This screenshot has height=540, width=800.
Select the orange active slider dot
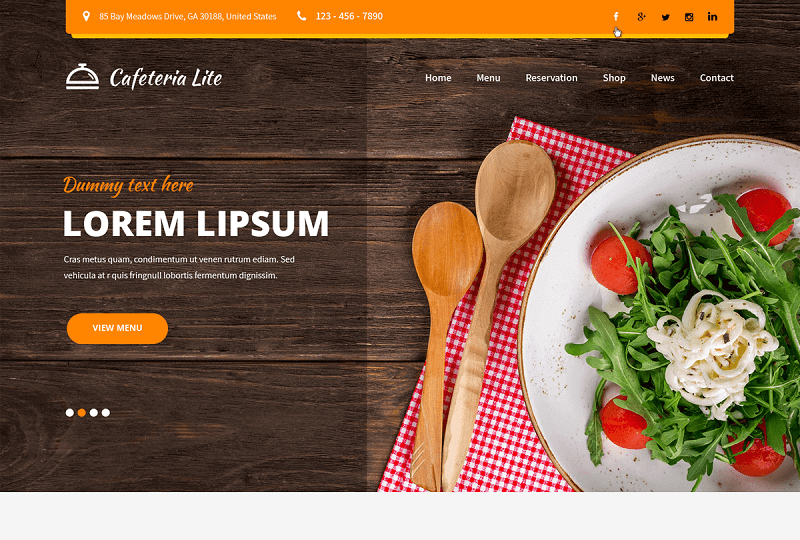(82, 412)
